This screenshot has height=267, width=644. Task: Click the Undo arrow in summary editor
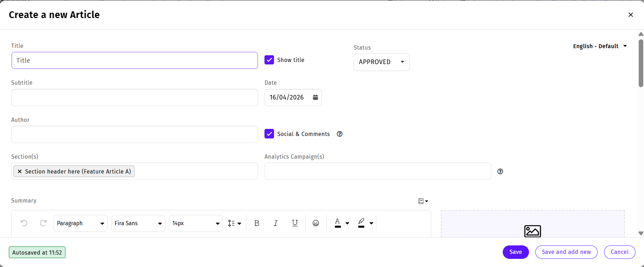(24, 223)
